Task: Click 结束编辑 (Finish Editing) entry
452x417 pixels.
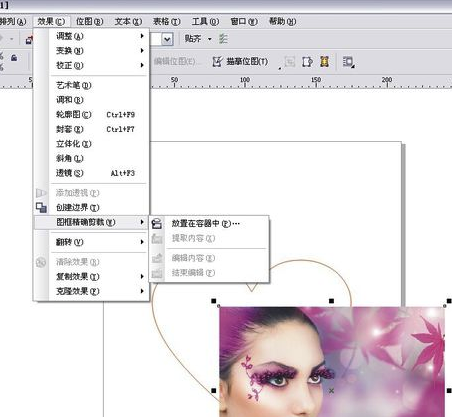Action: coord(209,273)
